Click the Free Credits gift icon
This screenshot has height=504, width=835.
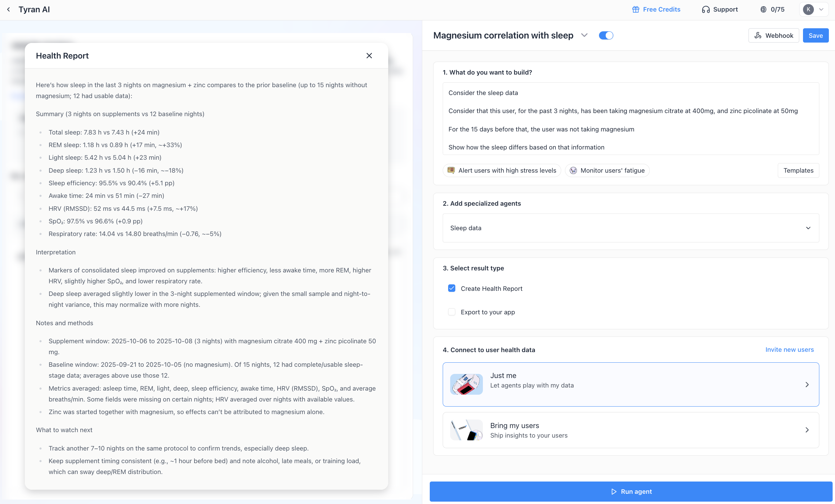pos(635,10)
